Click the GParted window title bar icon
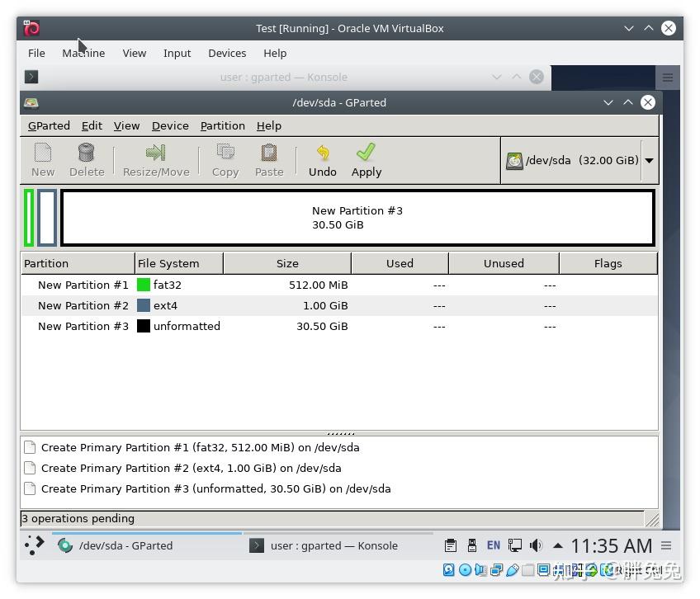The height and width of the screenshot is (599, 700). [x=31, y=102]
